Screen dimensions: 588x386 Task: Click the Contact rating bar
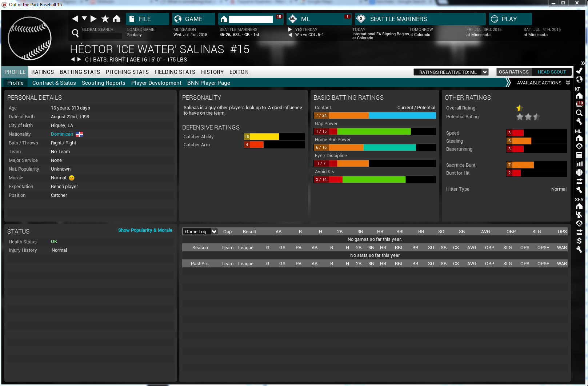375,115
